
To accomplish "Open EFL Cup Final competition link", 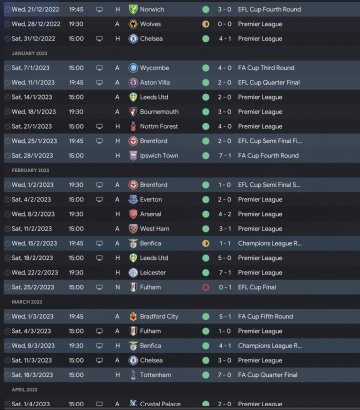I will pos(257,287).
